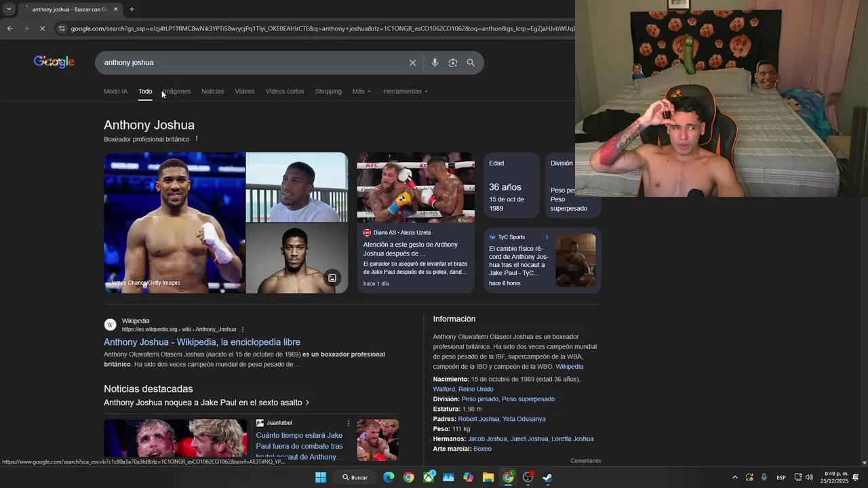868x488 pixels.
Task: Click the browser back arrow
Action: 9,28
